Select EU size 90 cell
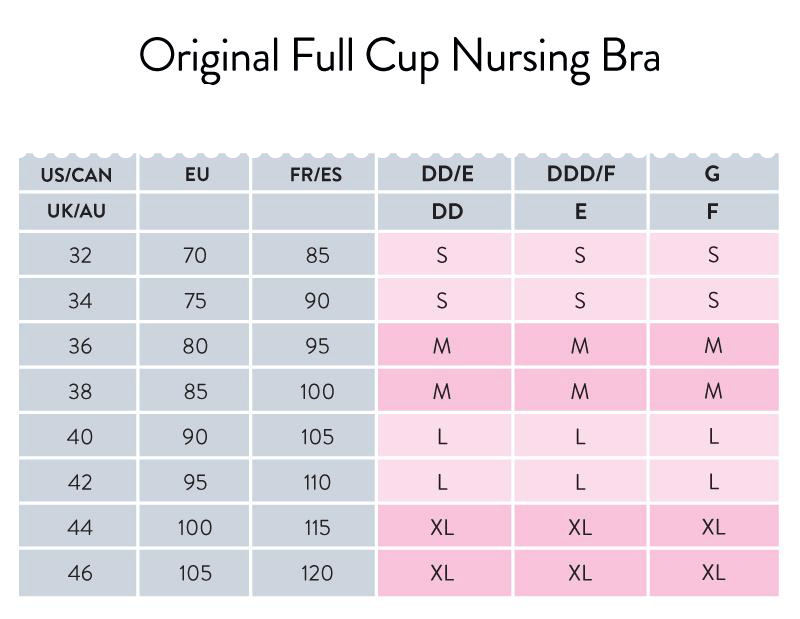 (x=194, y=436)
